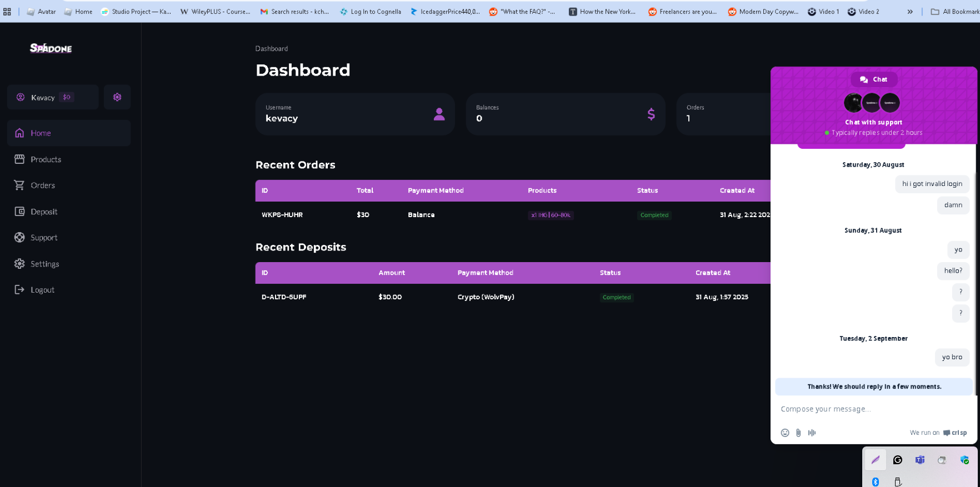The width and height of the screenshot is (980, 487).
Task: Start an audio message with waveform icon
Action: (812, 433)
